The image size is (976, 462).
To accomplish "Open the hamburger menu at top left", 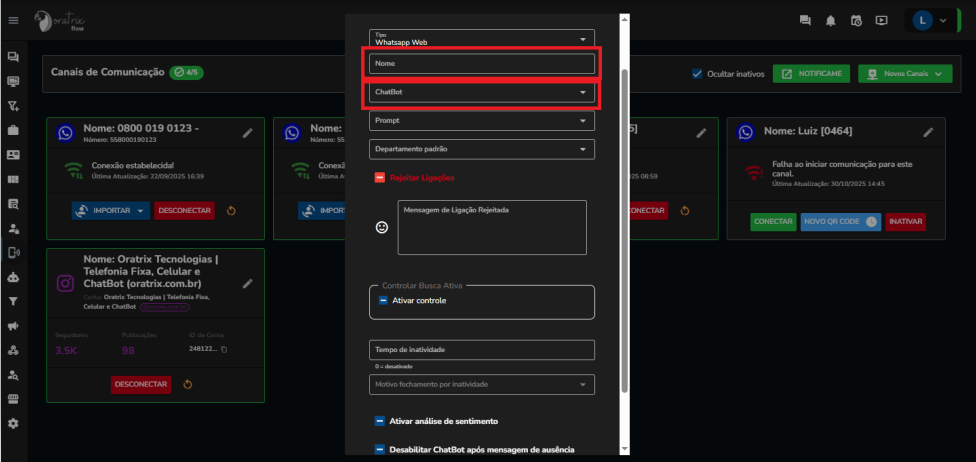I will pyautogui.click(x=13, y=20).
